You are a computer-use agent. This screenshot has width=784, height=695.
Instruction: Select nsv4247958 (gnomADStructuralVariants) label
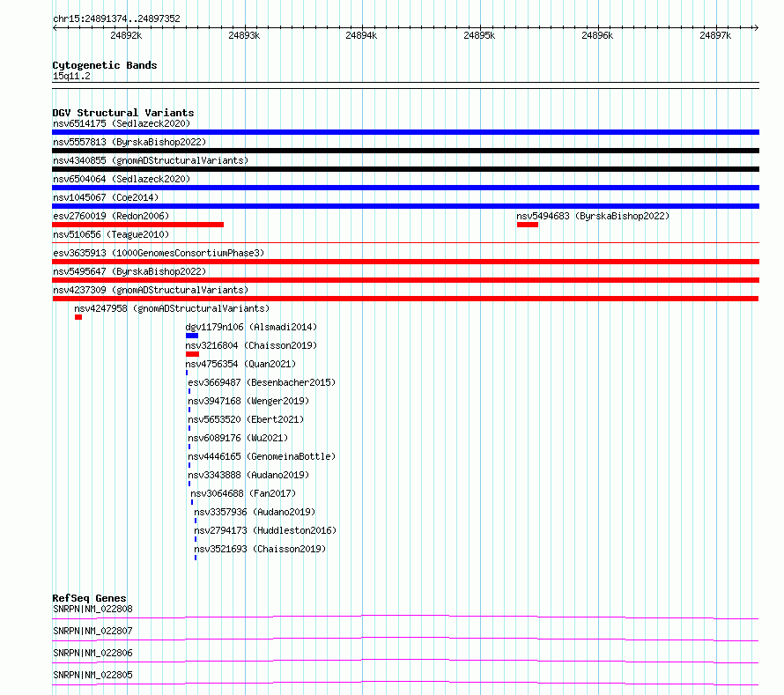172,308
